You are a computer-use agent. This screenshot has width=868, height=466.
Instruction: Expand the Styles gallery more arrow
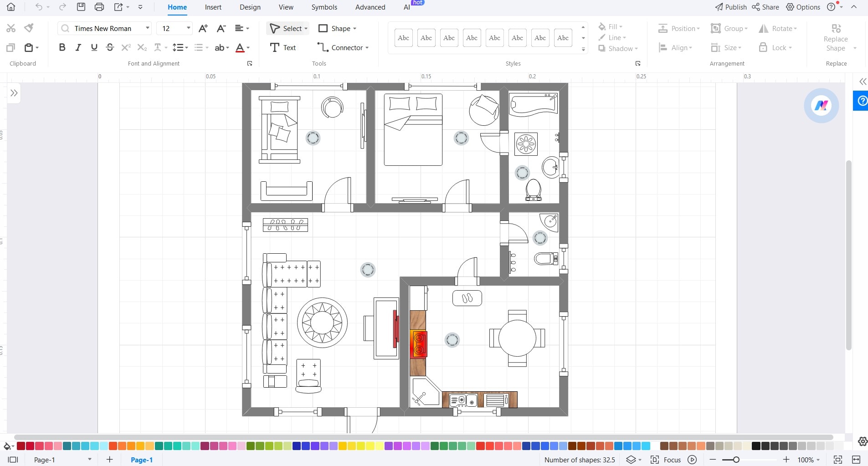(x=583, y=49)
